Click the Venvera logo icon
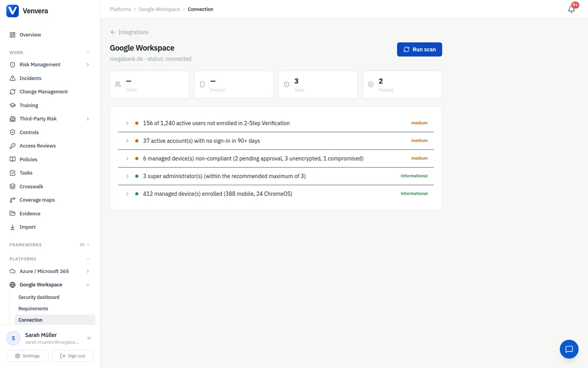Screen dimensions: 588x368 pos(13,11)
